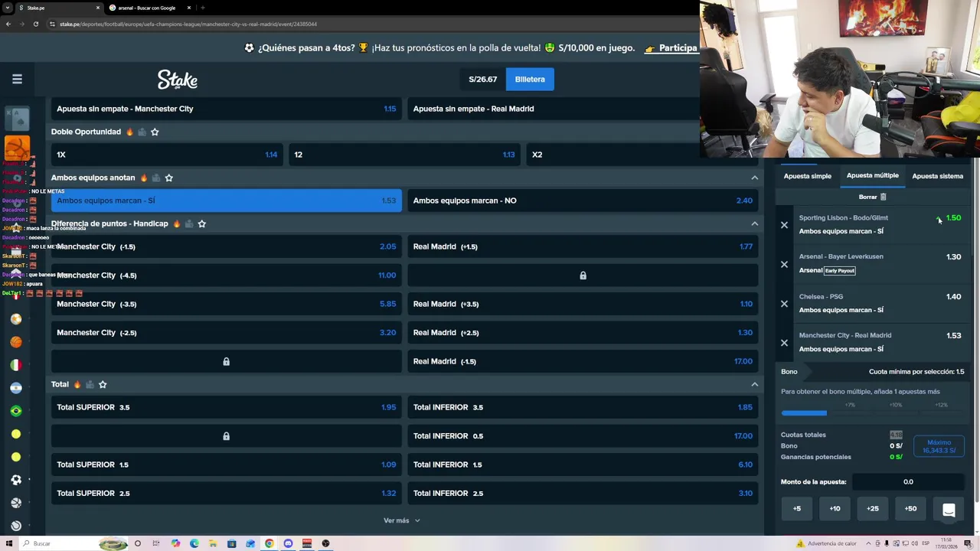Open the Windows Start menu
The height and width of the screenshot is (551, 980).
click(x=8, y=543)
